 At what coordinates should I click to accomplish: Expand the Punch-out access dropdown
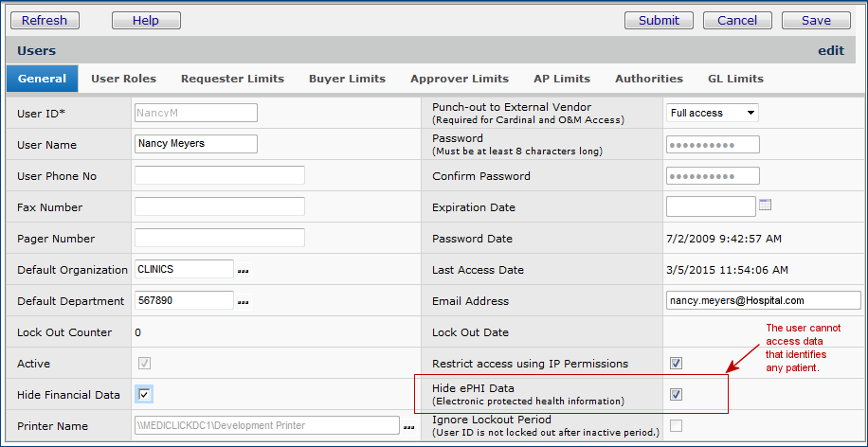pos(713,113)
